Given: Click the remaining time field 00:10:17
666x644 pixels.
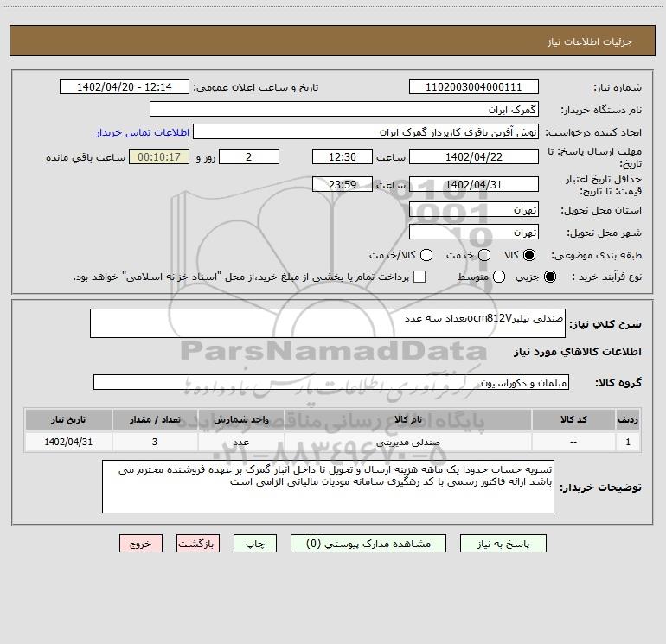Looking at the screenshot, I should pyautogui.click(x=159, y=156).
